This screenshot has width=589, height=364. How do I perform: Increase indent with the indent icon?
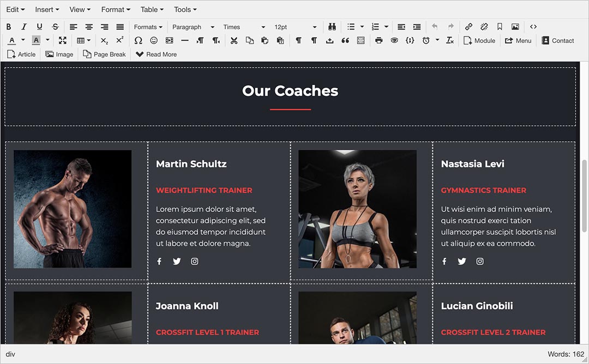pyautogui.click(x=417, y=27)
